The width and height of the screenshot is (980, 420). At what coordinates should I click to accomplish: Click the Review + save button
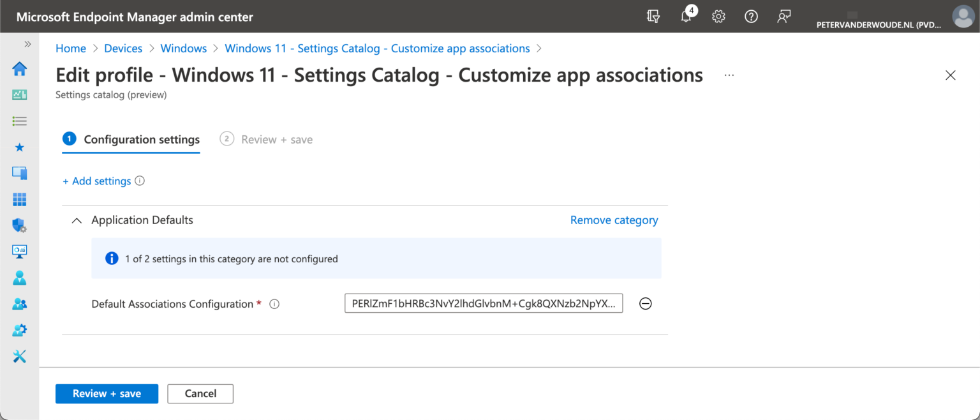click(x=107, y=393)
